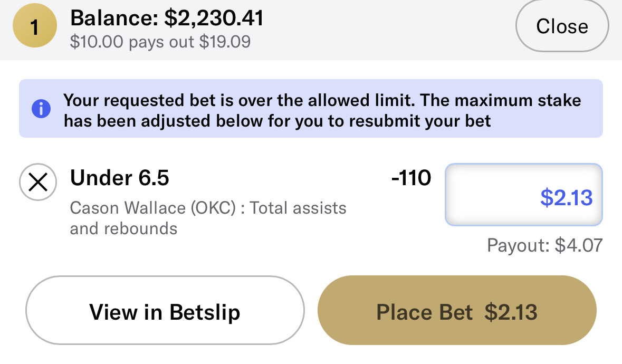Viewport: 622px width, 364px height.
Task: Remove the Under 6.5 selection with X
Action: 37,183
